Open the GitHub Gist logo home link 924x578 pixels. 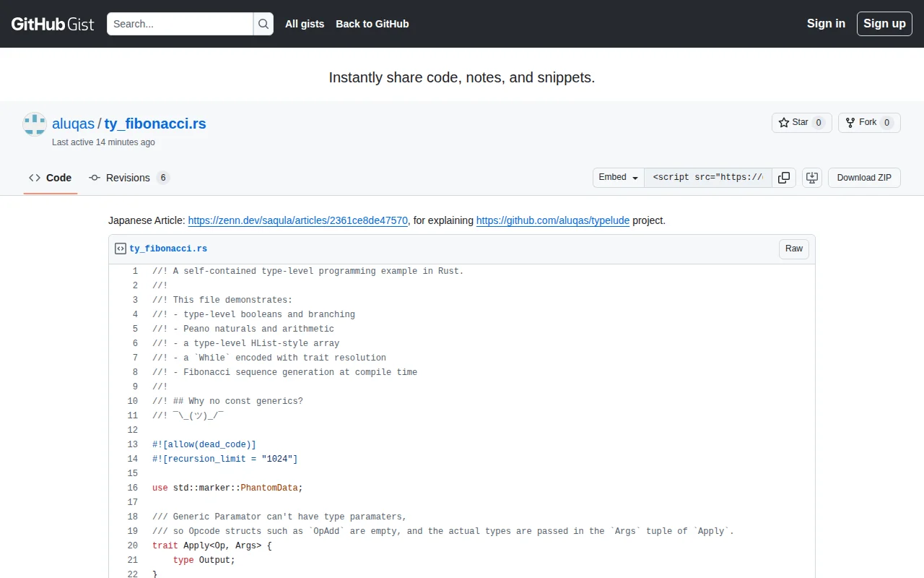click(x=53, y=24)
